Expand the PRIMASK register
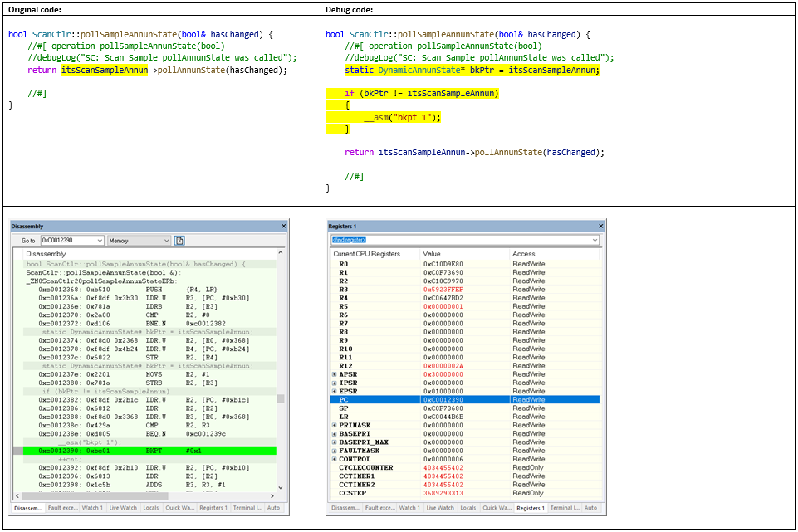Image resolution: width=798 pixels, height=532 pixels. pyautogui.click(x=335, y=425)
